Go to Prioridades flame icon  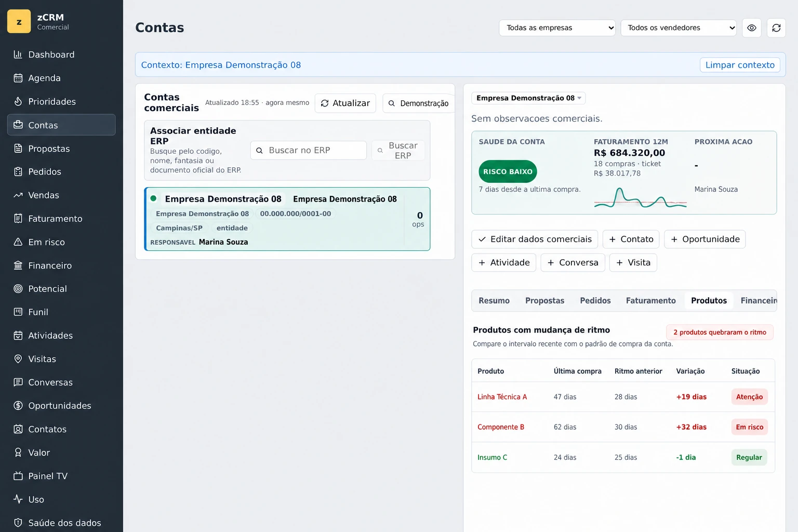[x=18, y=101]
